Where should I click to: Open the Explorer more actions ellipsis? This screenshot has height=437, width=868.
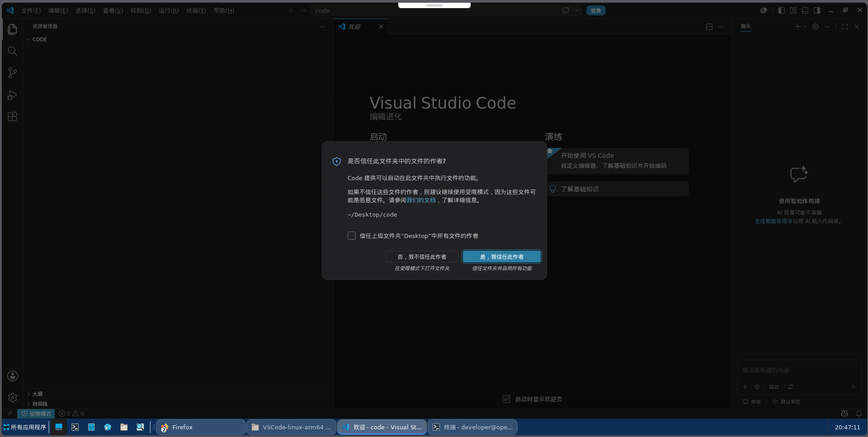[323, 27]
